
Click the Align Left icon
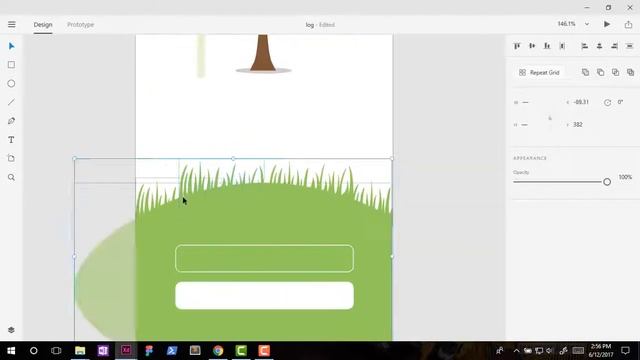(x=584, y=46)
